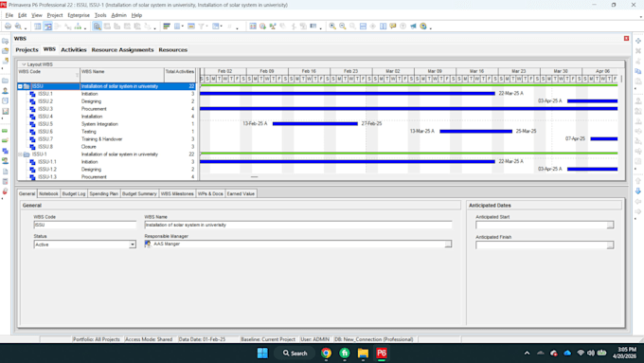Collapse the ISSU-1 WBS node
Viewport: 644px width, 363px height.
pyautogui.click(x=20, y=154)
